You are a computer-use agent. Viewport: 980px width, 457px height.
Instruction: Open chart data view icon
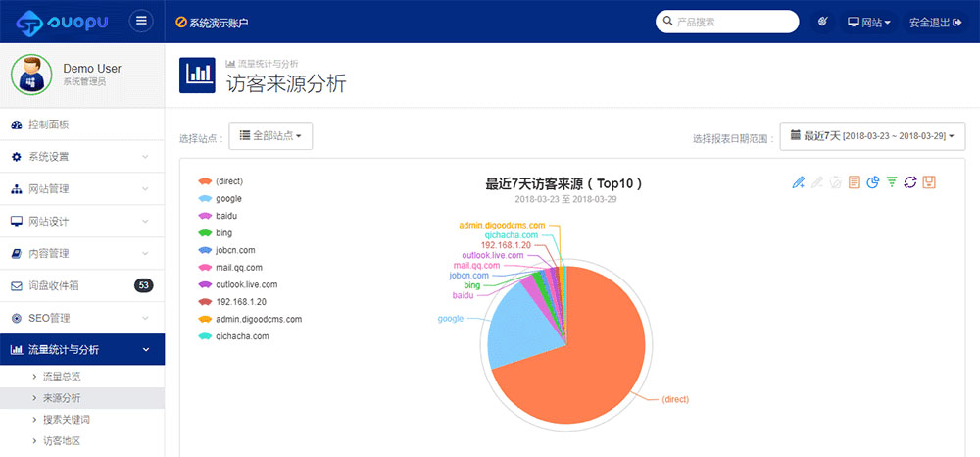[x=855, y=182]
